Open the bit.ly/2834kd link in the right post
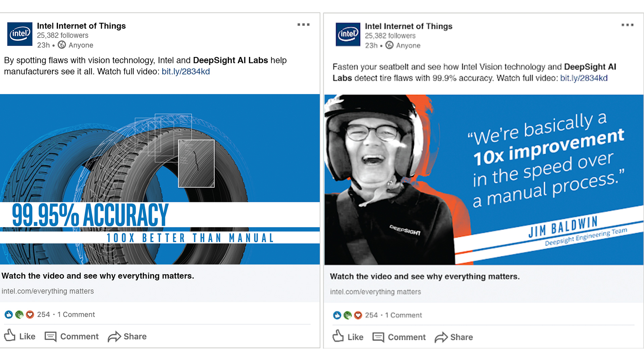Screen dimensions: 644x362 [584, 78]
